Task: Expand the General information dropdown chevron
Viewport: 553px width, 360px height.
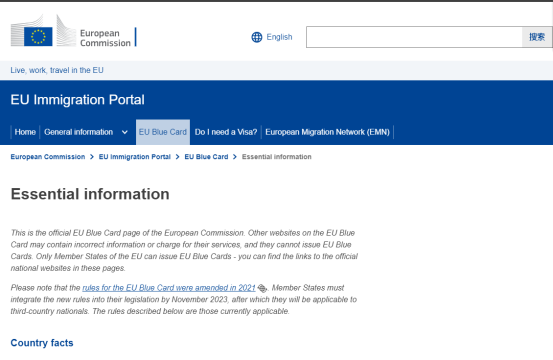Action: (124, 132)
